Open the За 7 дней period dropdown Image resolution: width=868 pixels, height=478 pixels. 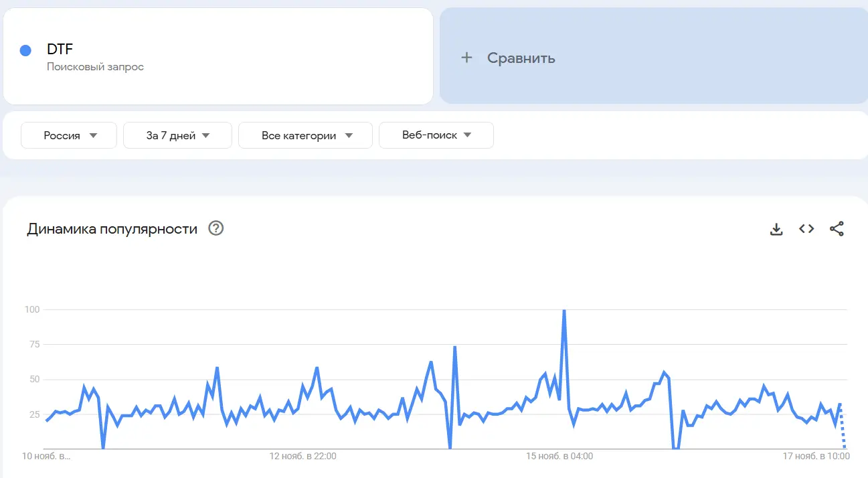(177, 135)
